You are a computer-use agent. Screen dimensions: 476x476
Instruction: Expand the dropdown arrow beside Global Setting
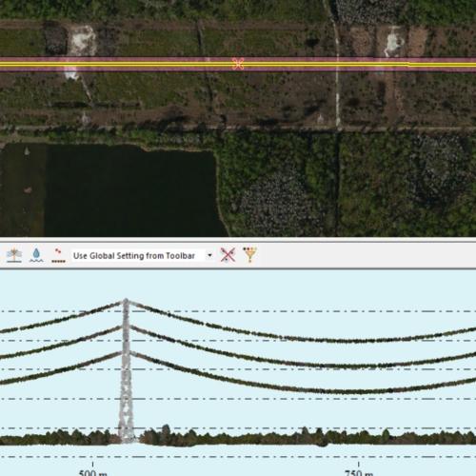[209, 255]
